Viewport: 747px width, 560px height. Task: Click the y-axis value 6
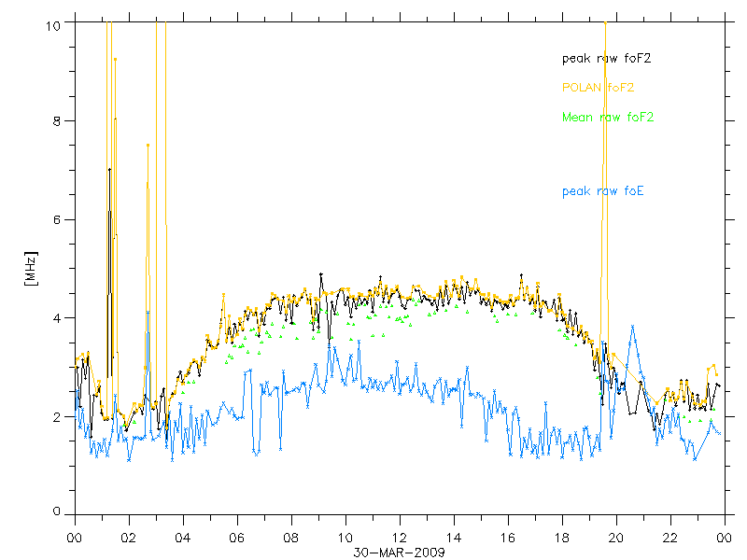57,219
